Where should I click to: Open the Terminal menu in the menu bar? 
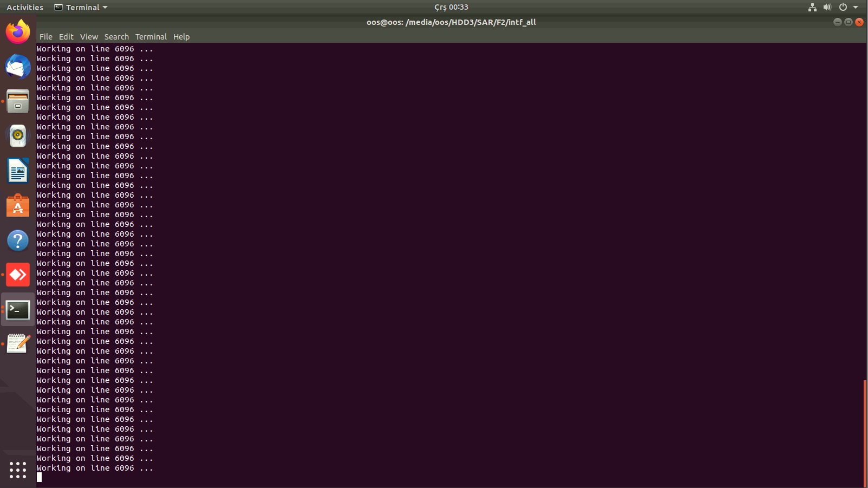coord(151,37)
